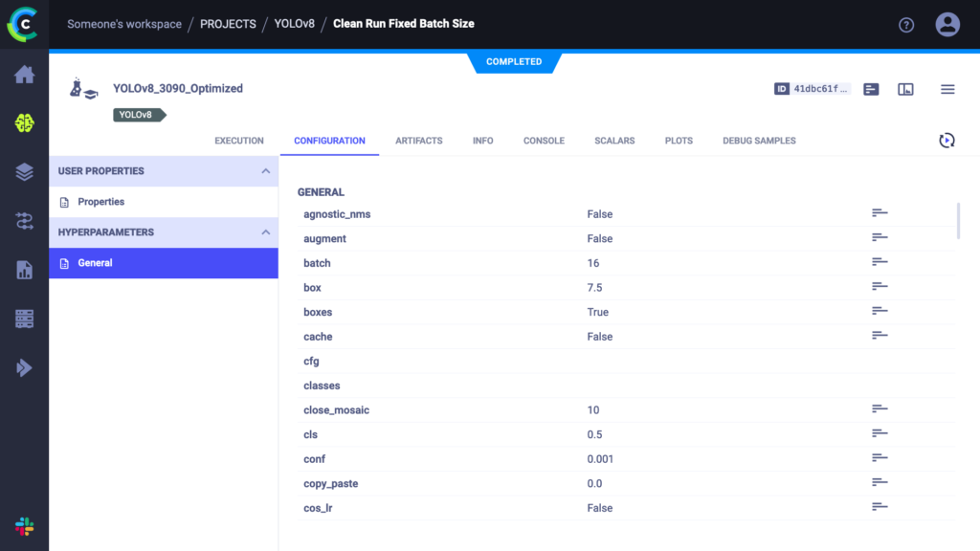
Task: Click the COMPLETED status badge
Action: 514,62
